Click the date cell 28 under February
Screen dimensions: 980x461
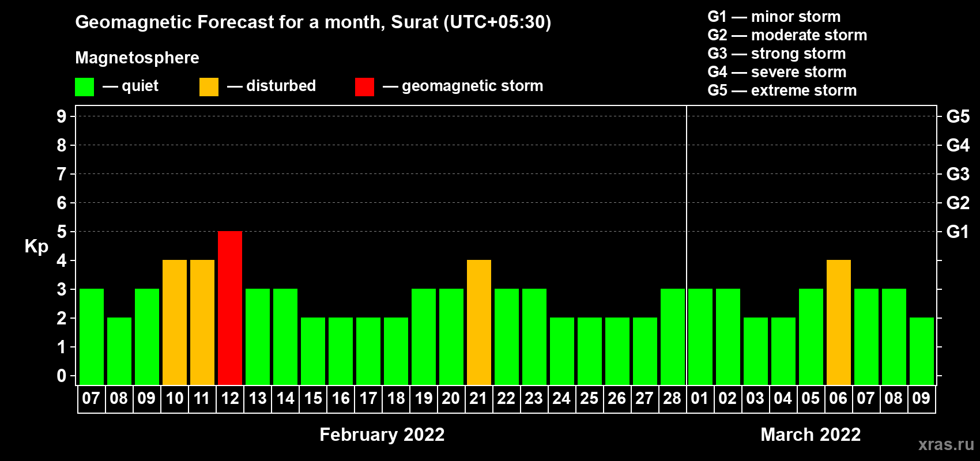click(x=673, y=399)
